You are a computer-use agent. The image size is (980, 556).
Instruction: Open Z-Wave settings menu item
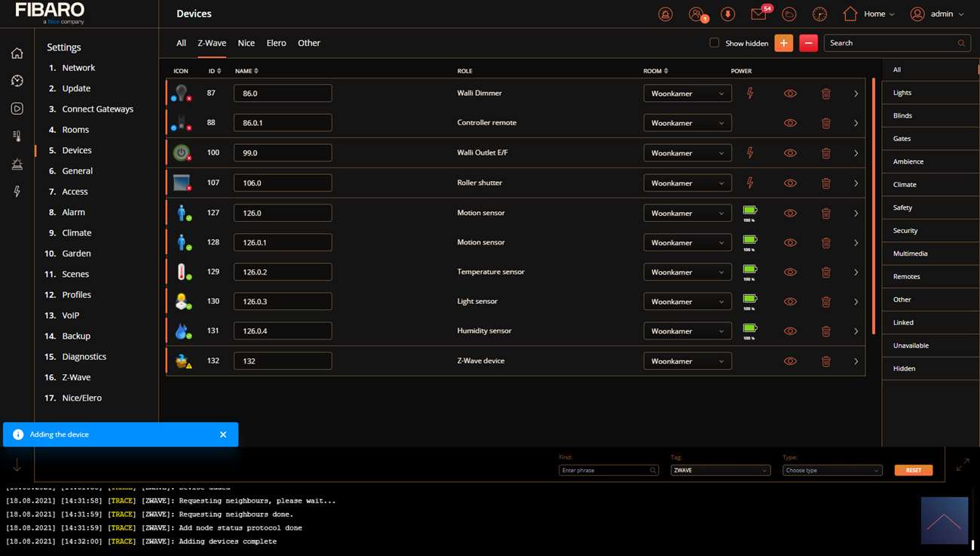tap(76, 377)
